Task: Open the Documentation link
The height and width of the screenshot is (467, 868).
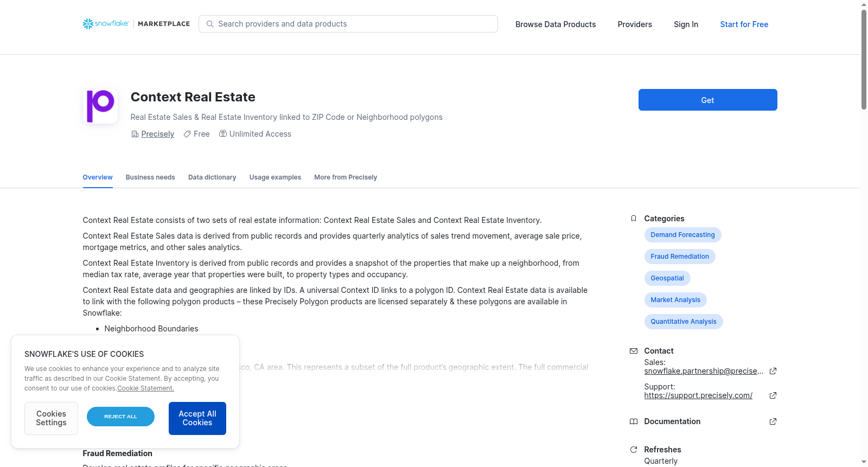Action: [x=672, y=421]
